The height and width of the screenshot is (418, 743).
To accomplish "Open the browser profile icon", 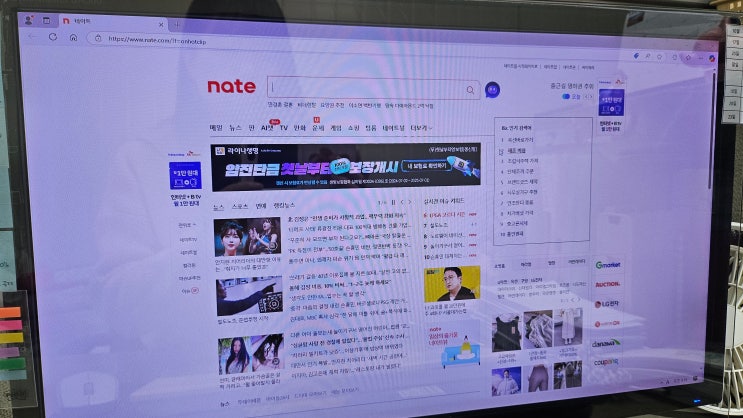I will (x=28, y=20).
